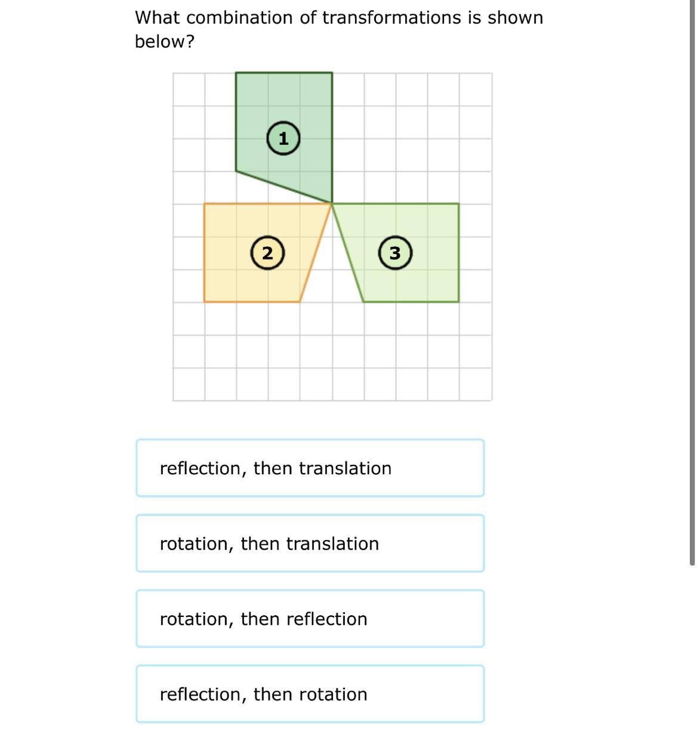Image resolution: width=700 pixels, height=741 pixels.
Task: Click the circled number 1 label
Action: 283,138
